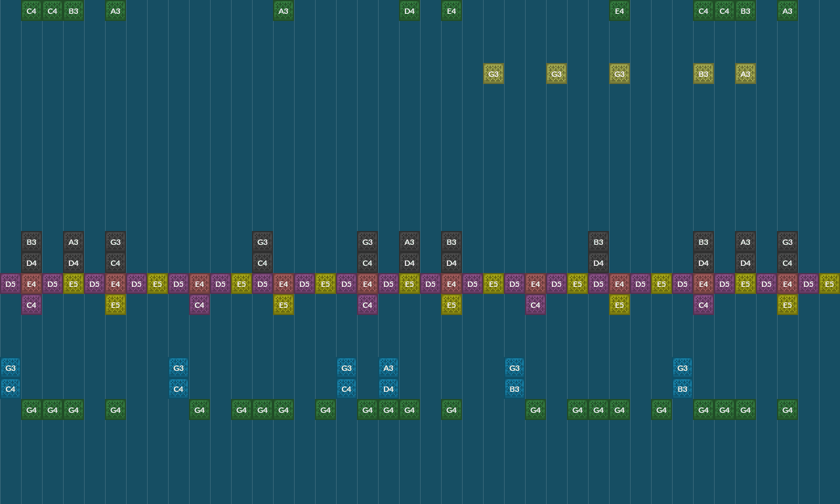Select the leftmost gray B3 note block
Viewport: 840px width, 504px height.
(31, 241)
